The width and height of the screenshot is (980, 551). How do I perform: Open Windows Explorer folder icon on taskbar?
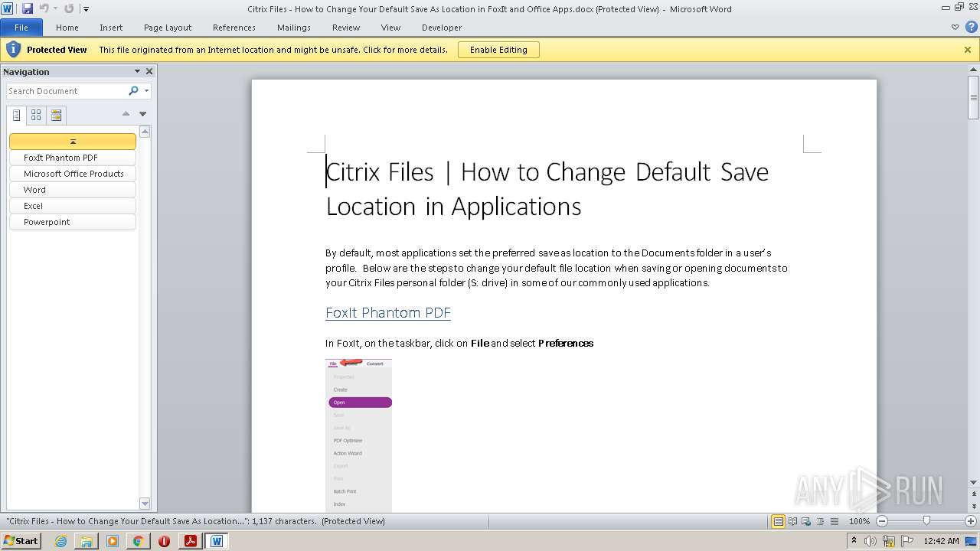point(87,541)
